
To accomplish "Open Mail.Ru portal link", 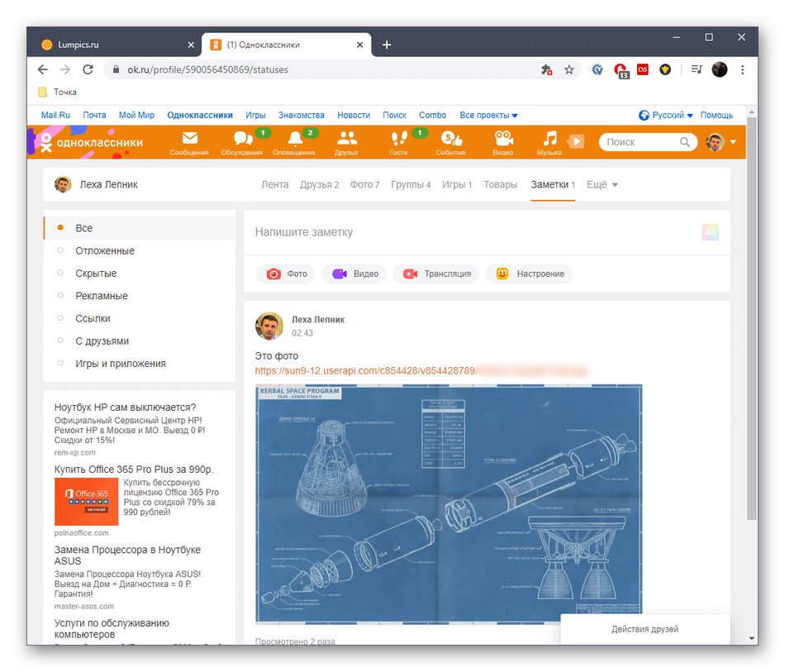I will 55,115.
